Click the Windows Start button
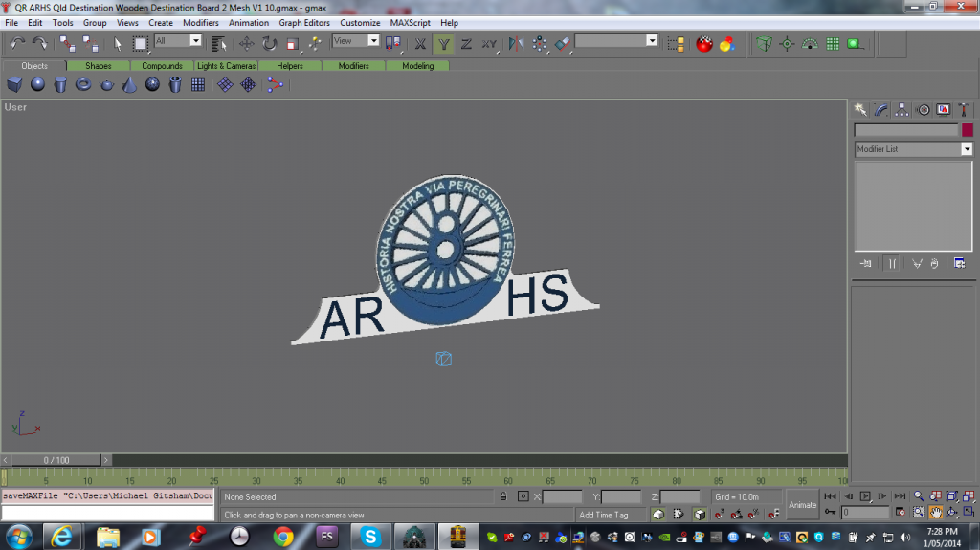Screen dimensions: 980x550 point(18,537)
